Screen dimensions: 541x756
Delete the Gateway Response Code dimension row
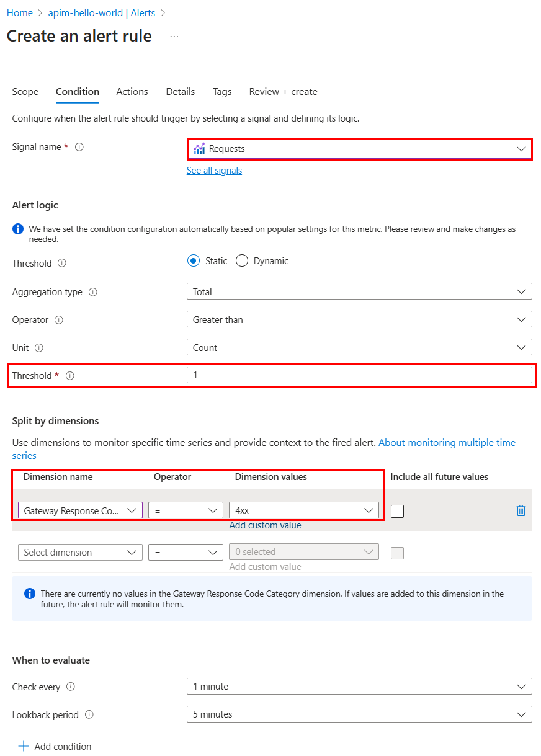tap(521, 510)
